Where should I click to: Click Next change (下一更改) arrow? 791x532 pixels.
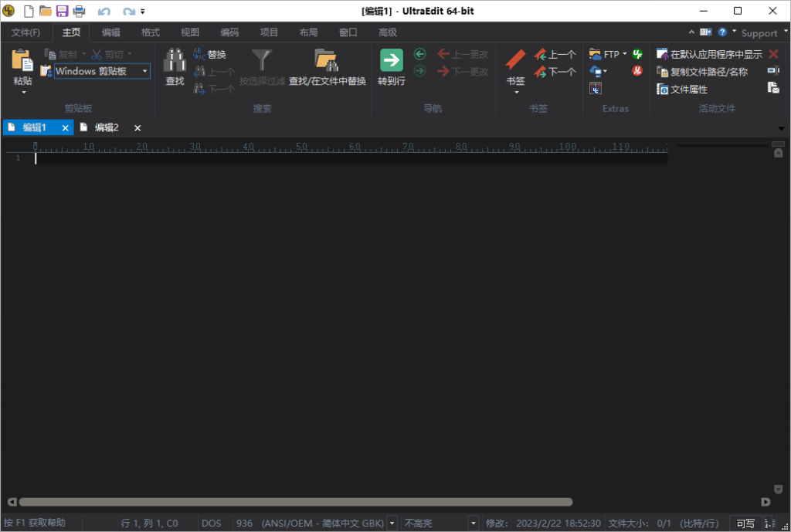point(463,72)
